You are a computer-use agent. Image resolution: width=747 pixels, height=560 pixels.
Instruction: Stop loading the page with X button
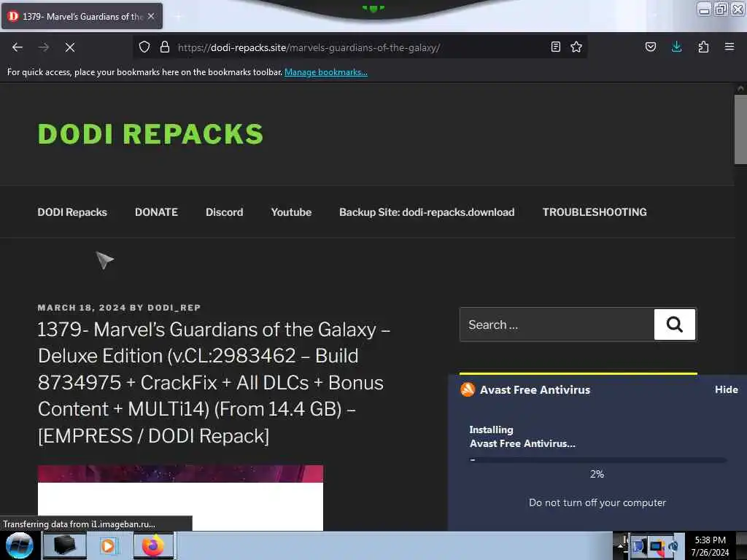pyautogui.click(x=69, y=47)
